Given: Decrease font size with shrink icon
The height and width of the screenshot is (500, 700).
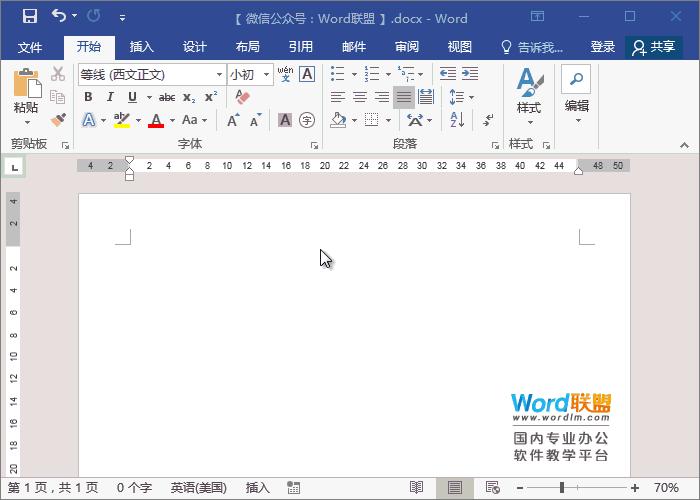Looking at the screenshot, I should (x=255, y=120).
